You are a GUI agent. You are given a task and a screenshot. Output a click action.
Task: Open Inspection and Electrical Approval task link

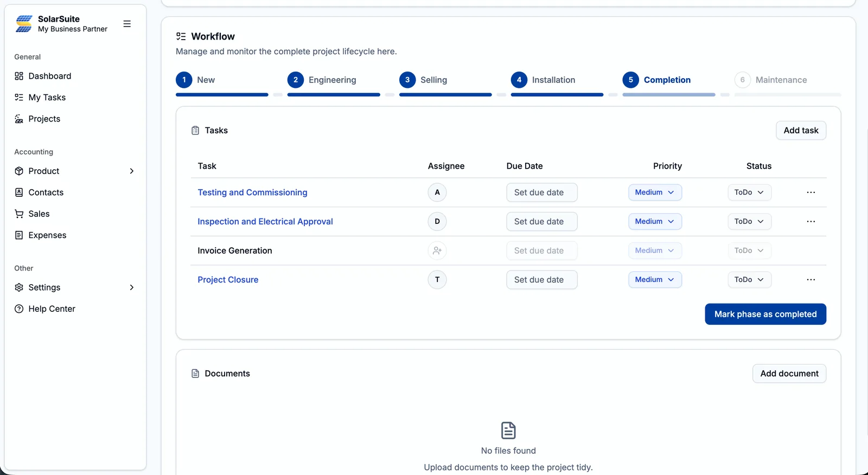tap(265, 221)
